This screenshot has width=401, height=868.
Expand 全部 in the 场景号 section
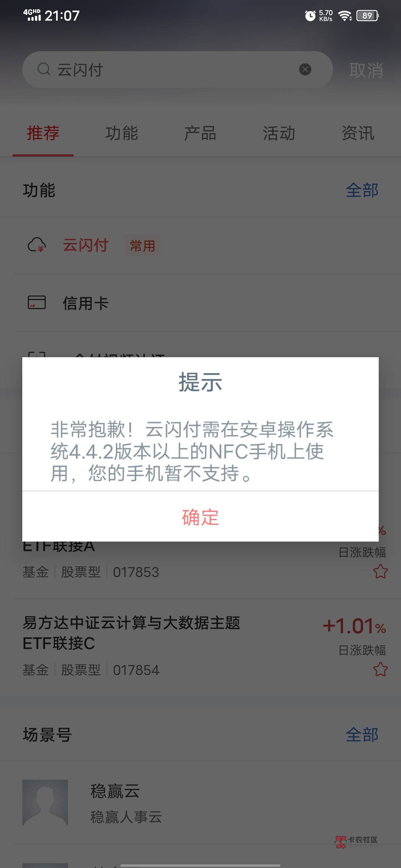[x=362, y=734]
